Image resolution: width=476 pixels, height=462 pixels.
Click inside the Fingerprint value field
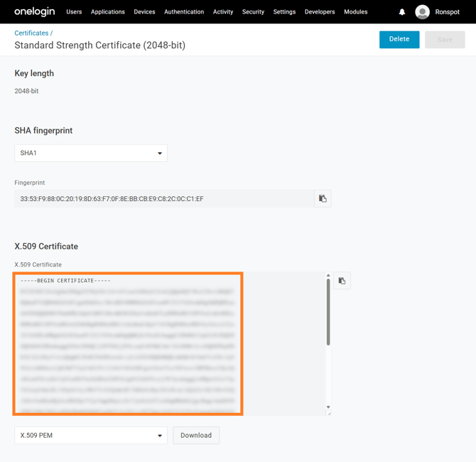coord(163,199)
